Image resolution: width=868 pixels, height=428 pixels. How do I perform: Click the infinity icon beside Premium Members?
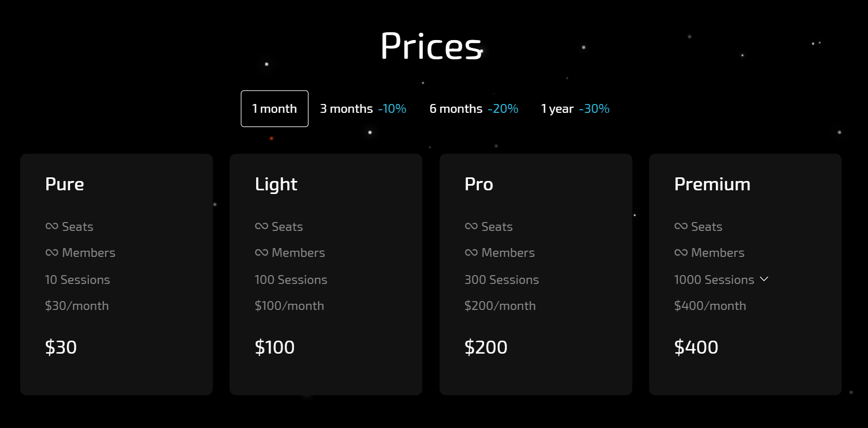click(x=680, y=253)
